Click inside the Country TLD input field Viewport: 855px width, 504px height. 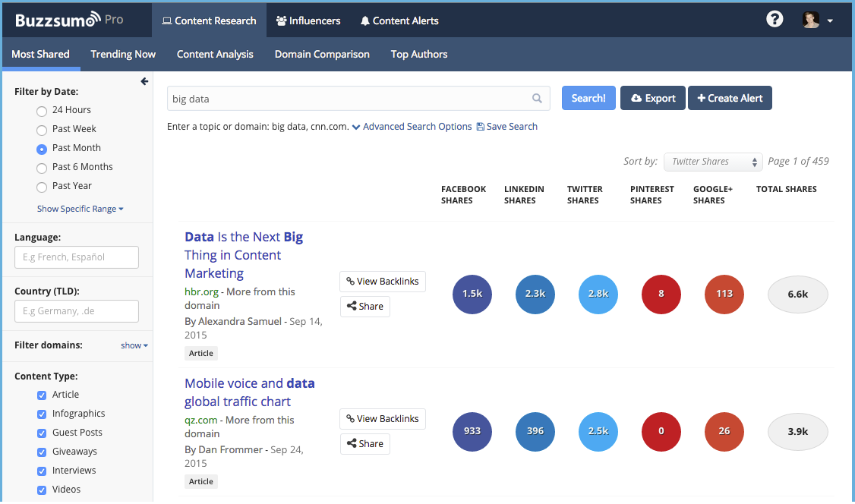pos(76,311)
